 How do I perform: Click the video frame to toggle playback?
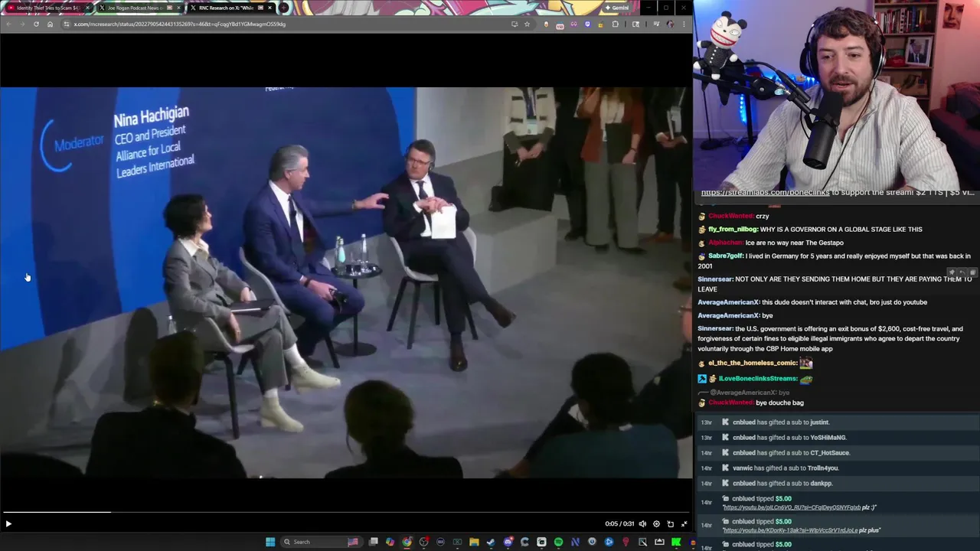tap(346, 282)
